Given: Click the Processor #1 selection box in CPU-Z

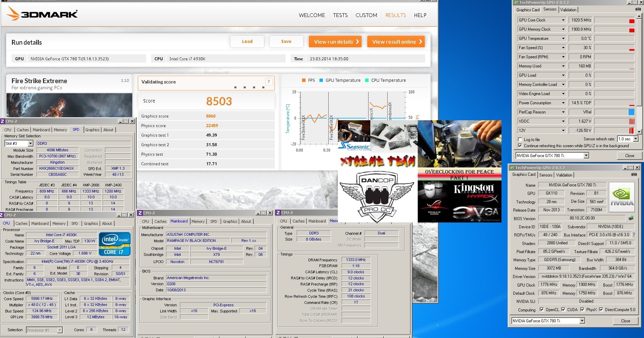Looking at the screenshot, I should (44, 330).
